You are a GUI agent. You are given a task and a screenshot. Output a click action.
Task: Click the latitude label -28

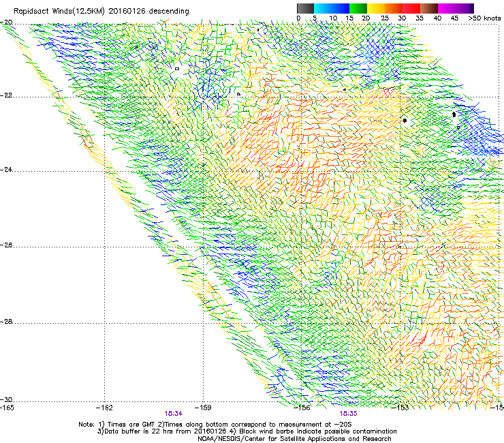[6, 322]
